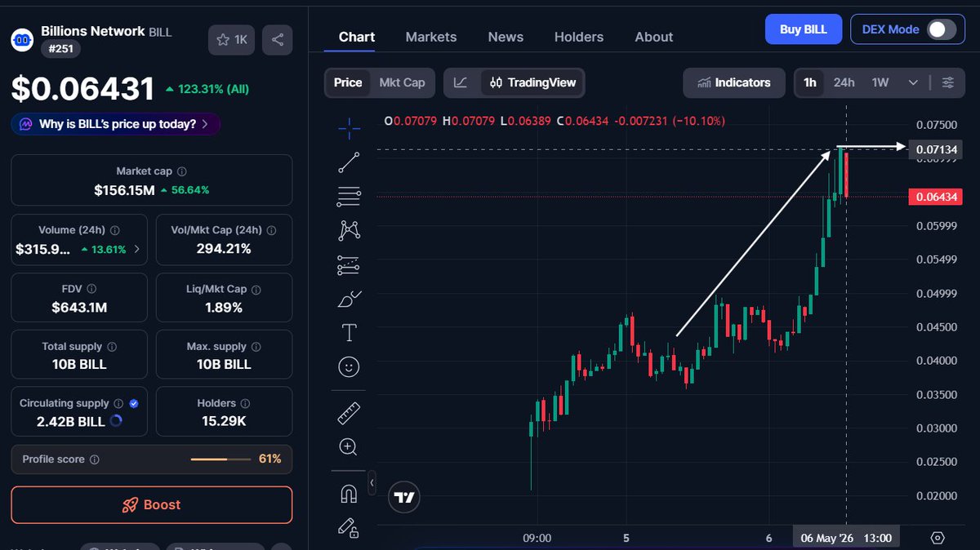Click the $156.15M market cap value

click(x=124, y=190)
